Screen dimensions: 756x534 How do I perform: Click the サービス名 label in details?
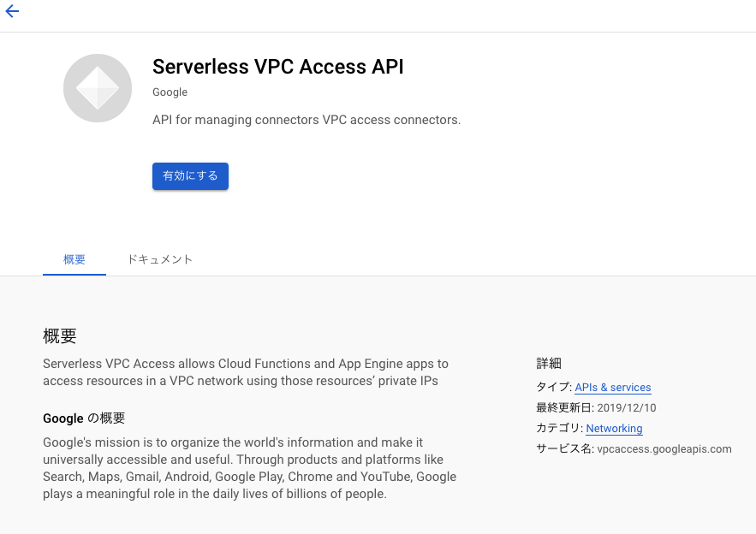564,449
